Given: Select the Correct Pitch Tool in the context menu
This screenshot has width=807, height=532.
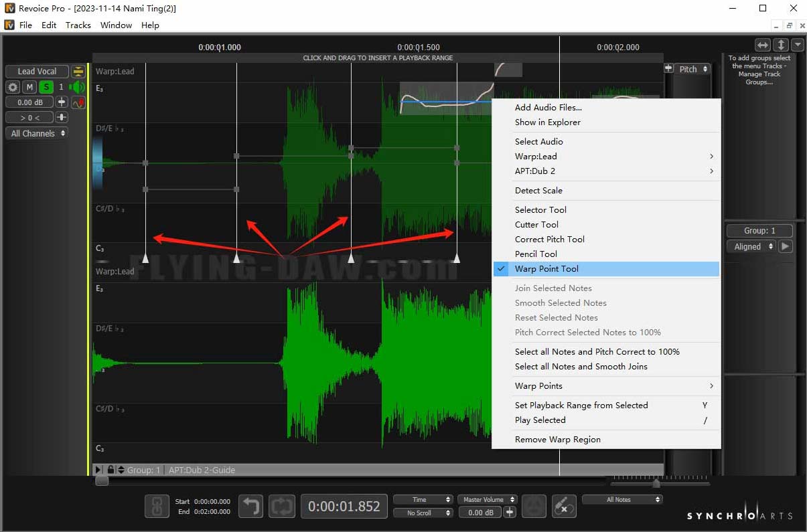Looking at the screenshot, I should [x=606, y=240].
